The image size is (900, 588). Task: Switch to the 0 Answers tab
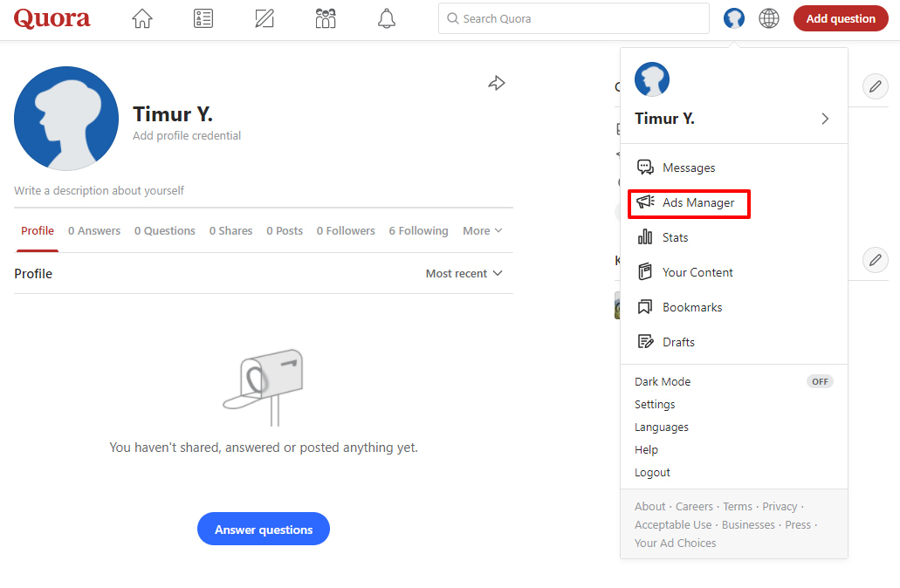[94, 231]
